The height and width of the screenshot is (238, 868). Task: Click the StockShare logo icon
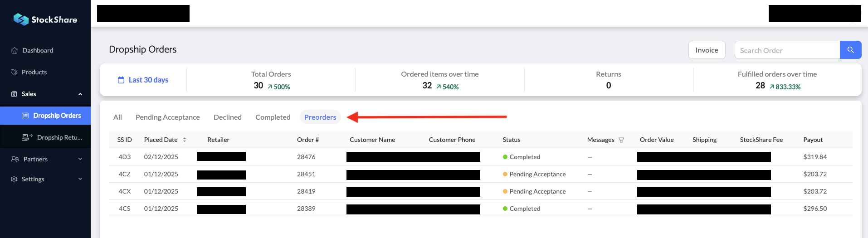click(21, 19)
